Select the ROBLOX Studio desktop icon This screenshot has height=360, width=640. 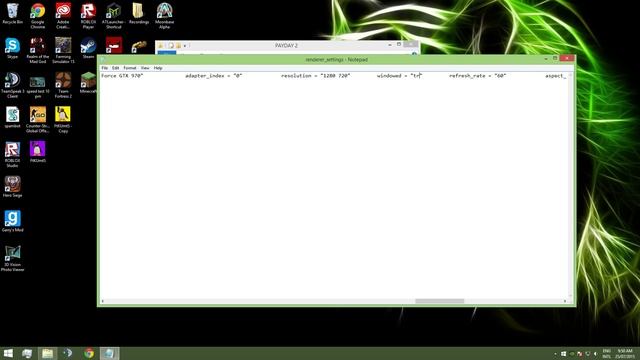12,154
